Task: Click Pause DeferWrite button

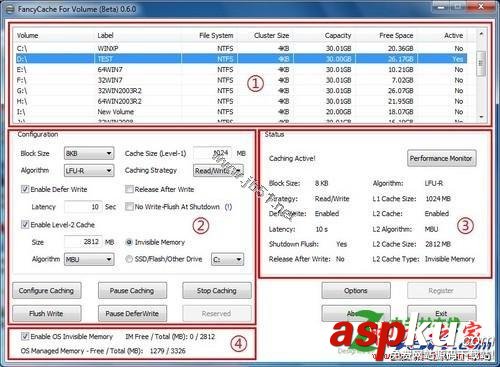Action: point(132,314)
